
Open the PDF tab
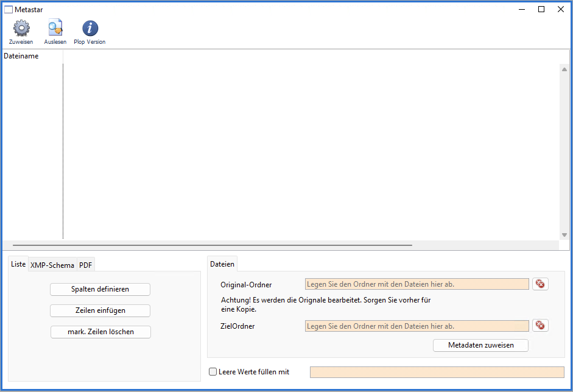(x=86, y=265)
